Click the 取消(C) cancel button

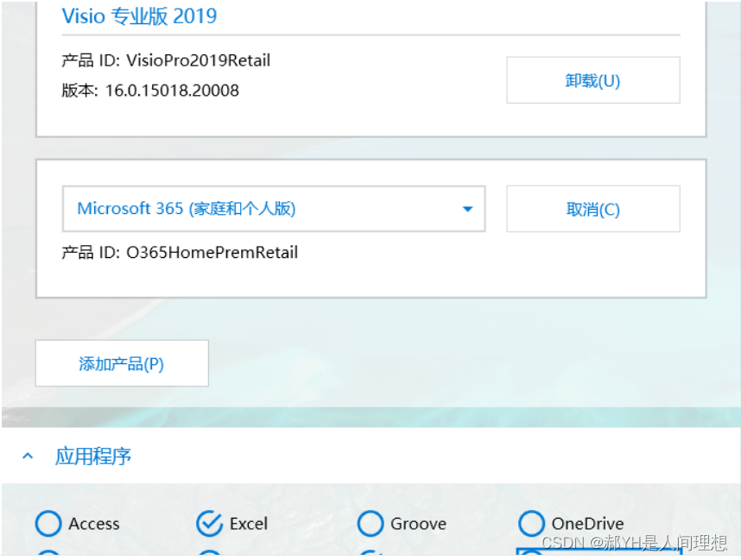point(593,209)
